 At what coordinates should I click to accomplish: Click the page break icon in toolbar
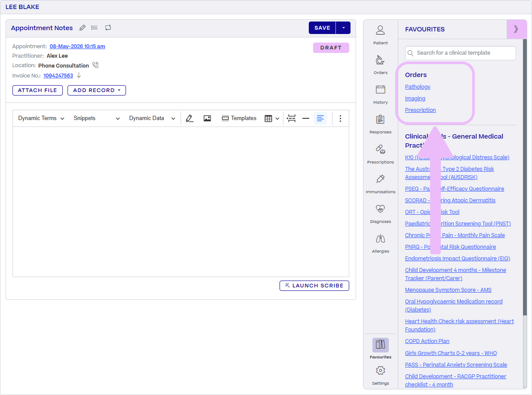(x=292, y=118)
